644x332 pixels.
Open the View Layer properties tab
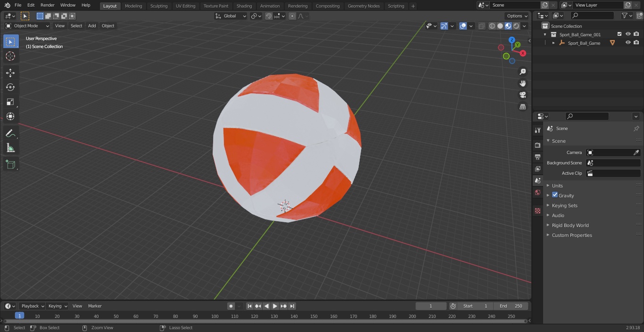(x=537, y=169)
